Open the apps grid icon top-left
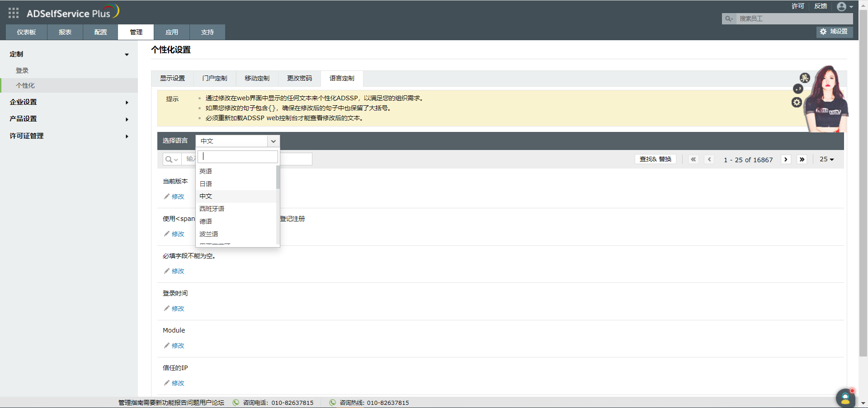868x408 pixels. click(x=13, y=13)
